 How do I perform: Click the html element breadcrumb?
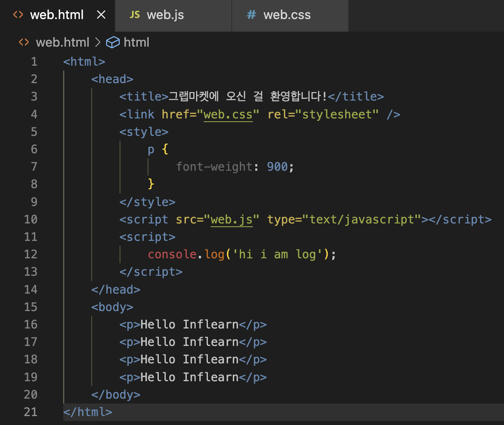click(136, 42)
